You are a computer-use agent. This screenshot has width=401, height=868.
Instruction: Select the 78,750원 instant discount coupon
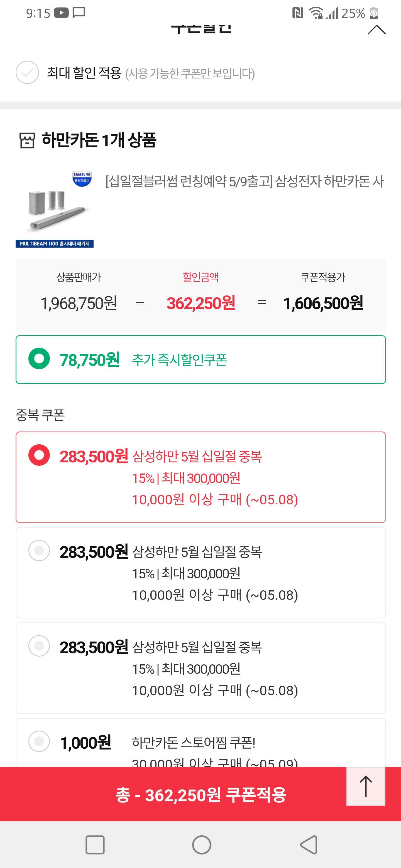[39, 359]
